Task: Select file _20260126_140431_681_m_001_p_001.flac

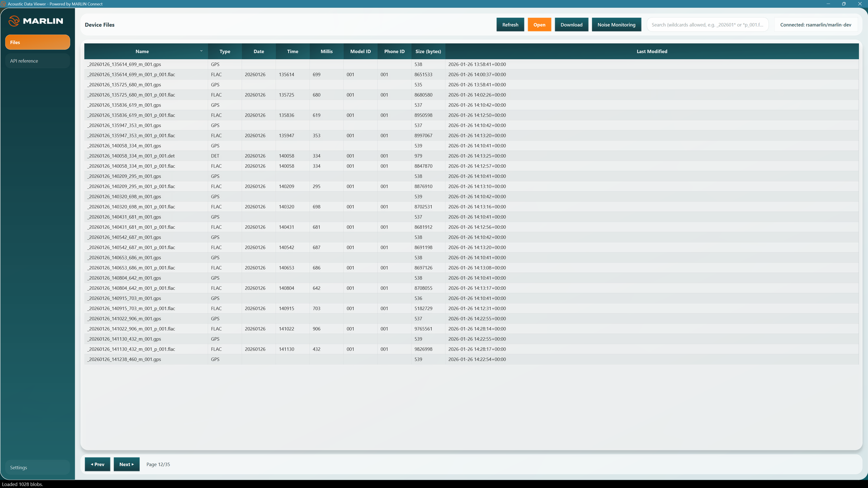Action: [x=131, y=227]
